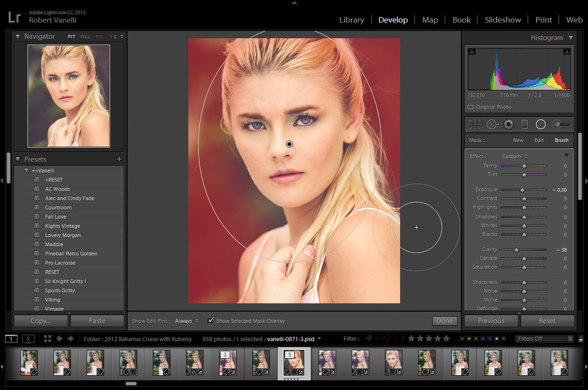Click the Reset button
Screen dimensions: 588x390
click(x=547, y=321)
